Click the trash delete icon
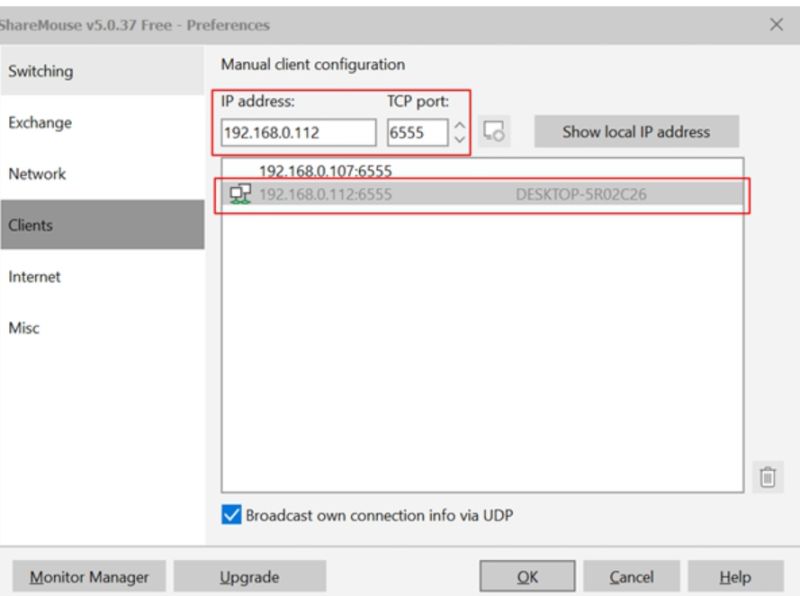 [x=767, y=477]
